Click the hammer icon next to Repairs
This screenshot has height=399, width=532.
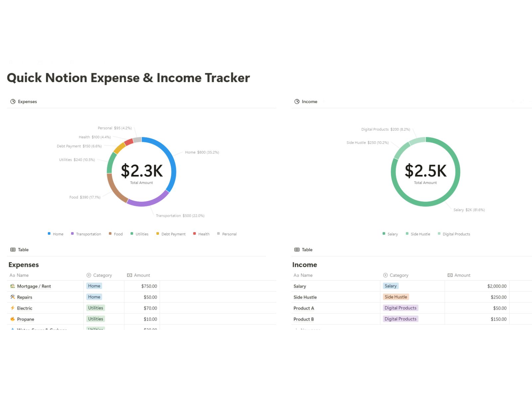pos(12,297)
